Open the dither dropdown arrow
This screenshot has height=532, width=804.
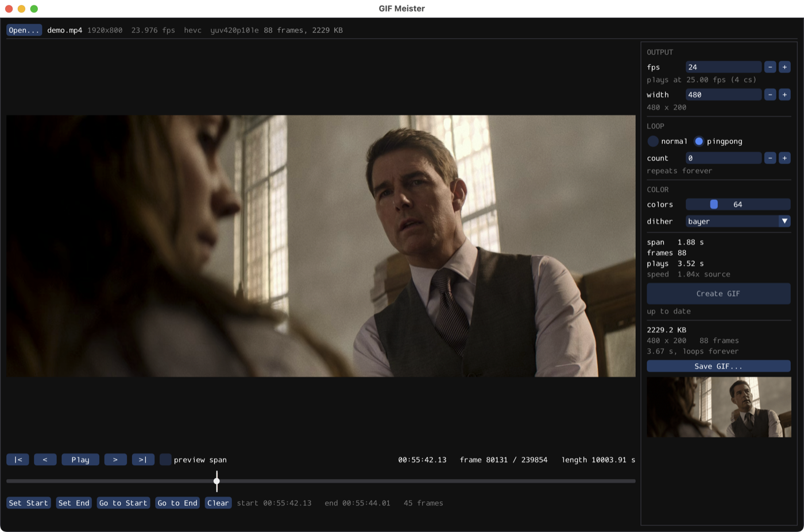coord(784,221)
